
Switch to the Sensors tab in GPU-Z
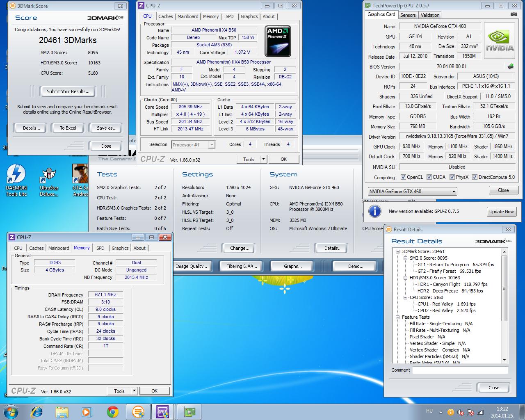pos(408,15)
